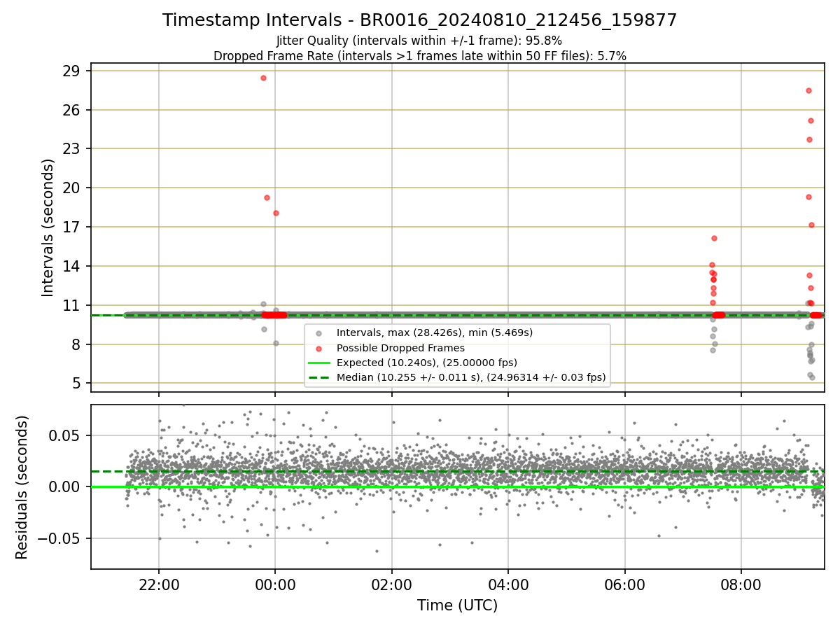Click the 'Intervals (seconds)' y-axis label
Viewport: 840px width, 630px height.
[48, 227]
